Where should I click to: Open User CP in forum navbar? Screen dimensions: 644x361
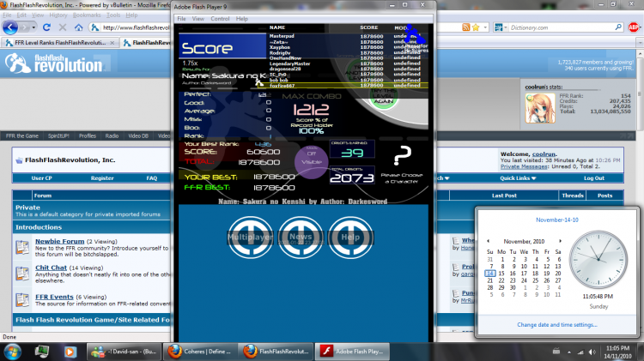[41, 178]
